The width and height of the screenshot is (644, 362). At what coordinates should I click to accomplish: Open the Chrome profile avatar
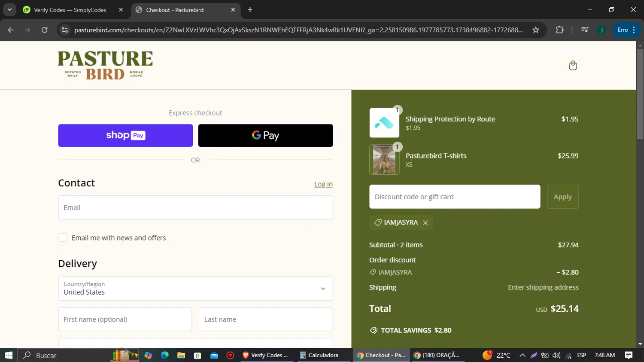(x=601, y=30)
